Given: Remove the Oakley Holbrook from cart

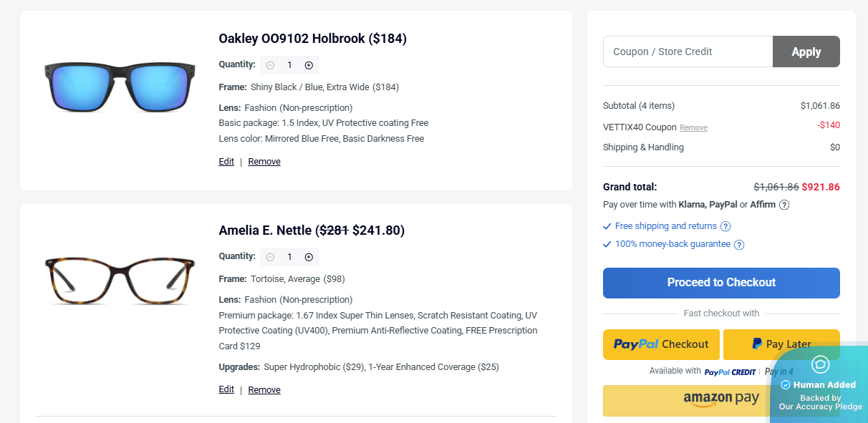Looking at the screenshot, I should tap(264, 162).
